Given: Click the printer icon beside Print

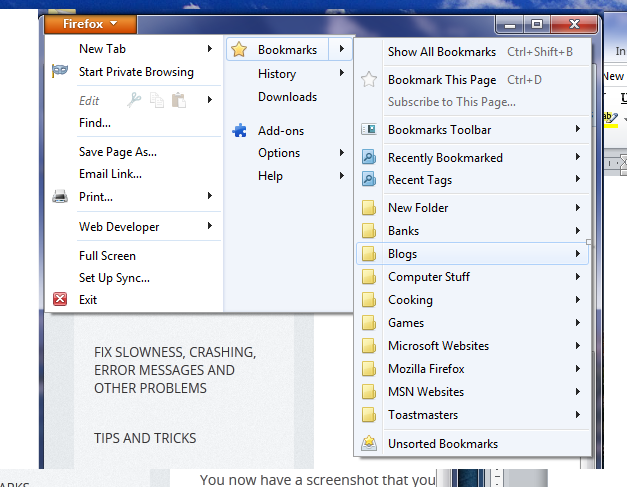Looking at the screenshot, I should coord(60,196).
